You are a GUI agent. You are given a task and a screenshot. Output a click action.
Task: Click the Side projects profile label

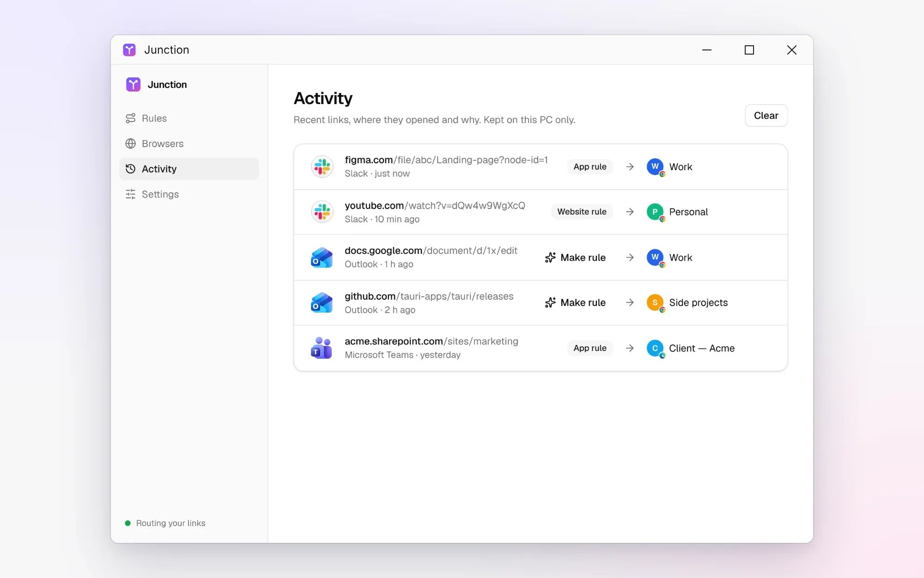click(x=698, y=302)
